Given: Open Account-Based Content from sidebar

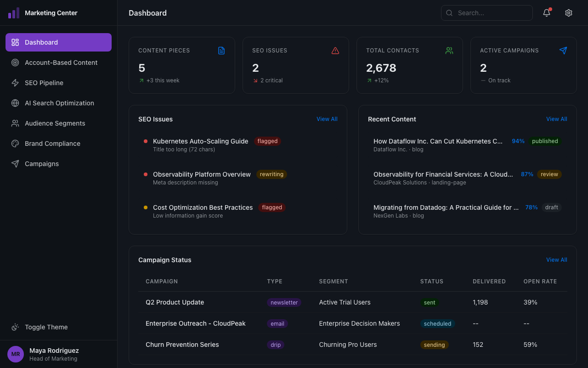Looking at the screenshot, I should click(61, 63).
